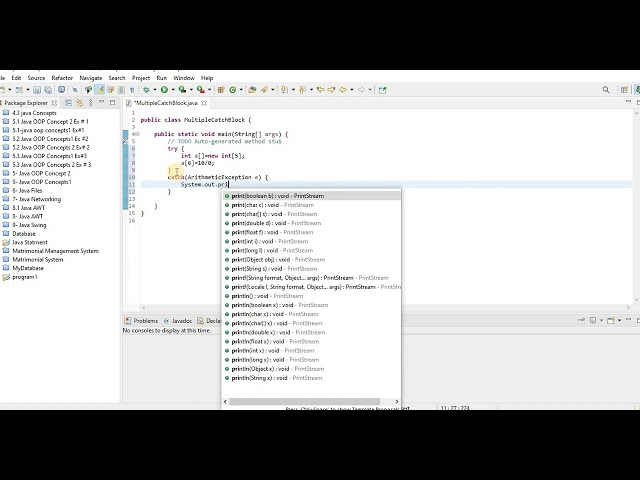Open the External Tools dropdown arrow
This screenshot has height=480, width=640.
tap(209, 90)
